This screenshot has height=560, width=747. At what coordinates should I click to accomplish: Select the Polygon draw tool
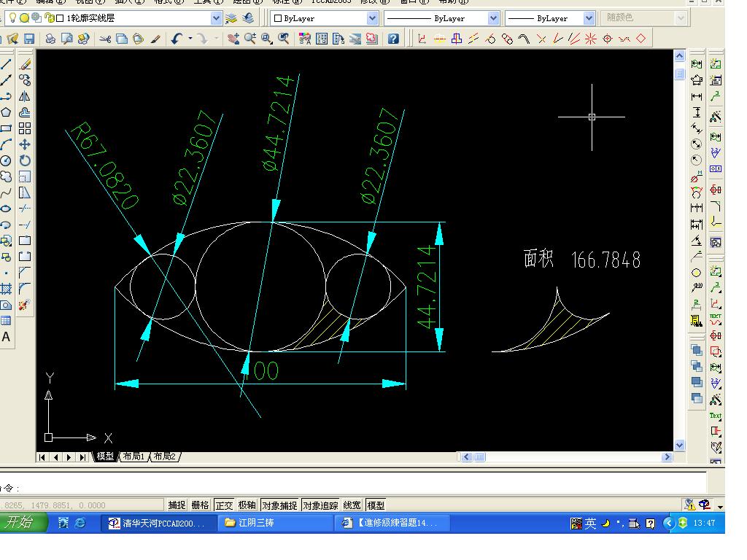[6, 112]
